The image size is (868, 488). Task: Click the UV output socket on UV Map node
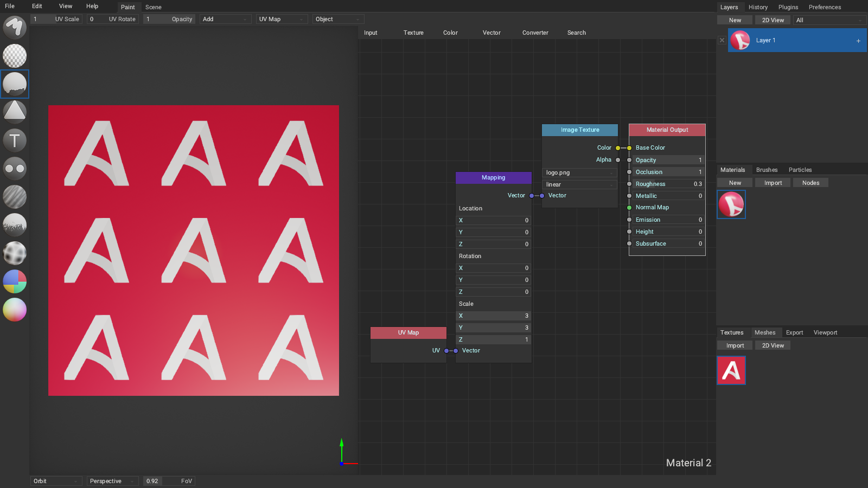(446, 351)
